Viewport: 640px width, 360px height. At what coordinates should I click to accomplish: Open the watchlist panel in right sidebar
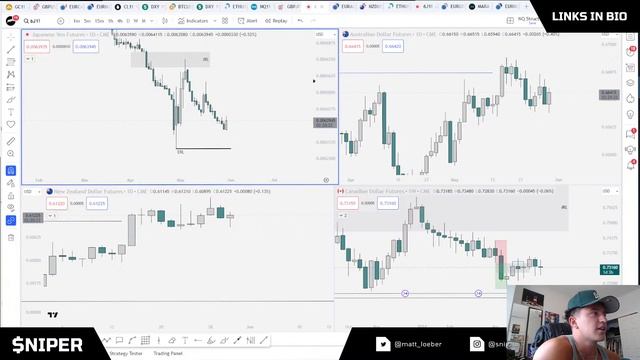631,37
